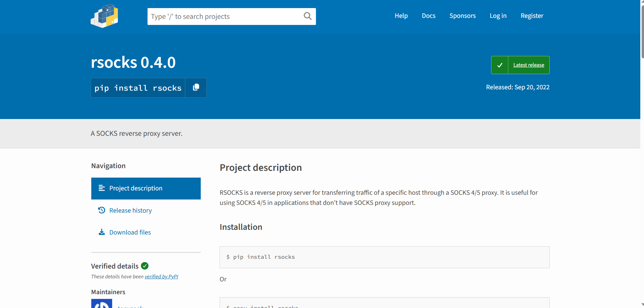Click the $ pip install rsocks code block
This screenshot has height=308, width=644.
384,257
